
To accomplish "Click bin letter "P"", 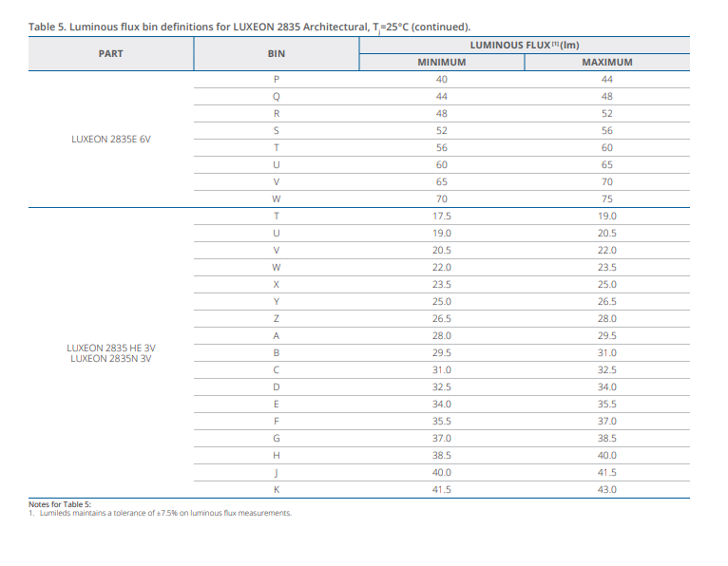I will (277, 80).
